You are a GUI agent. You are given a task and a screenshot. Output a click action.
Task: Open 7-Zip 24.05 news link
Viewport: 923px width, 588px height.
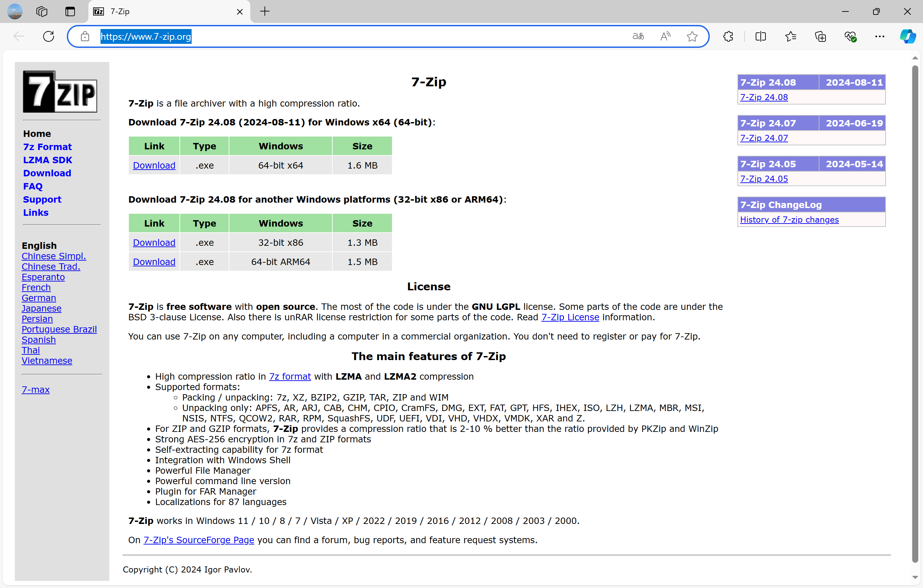(764, 178)
